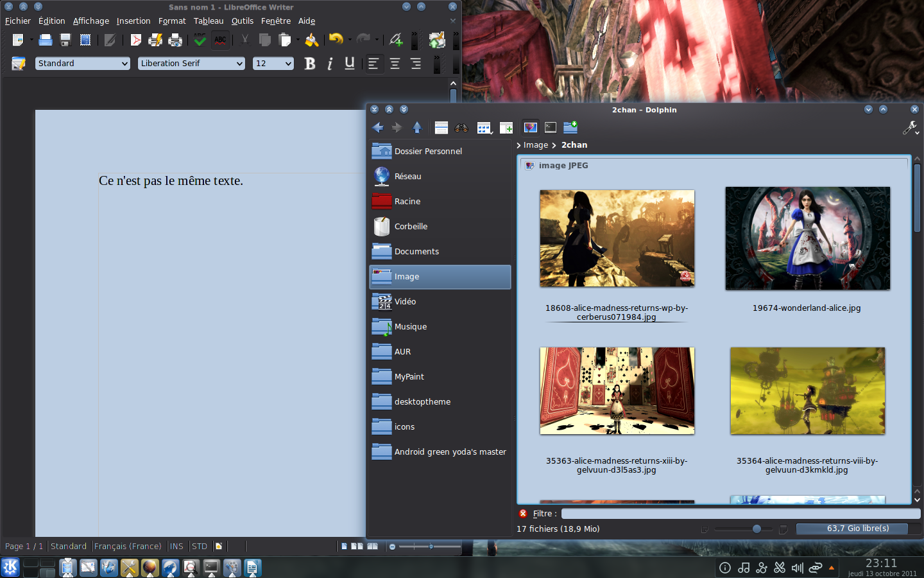
Task: Open Writer print preview
Action: 175,40
